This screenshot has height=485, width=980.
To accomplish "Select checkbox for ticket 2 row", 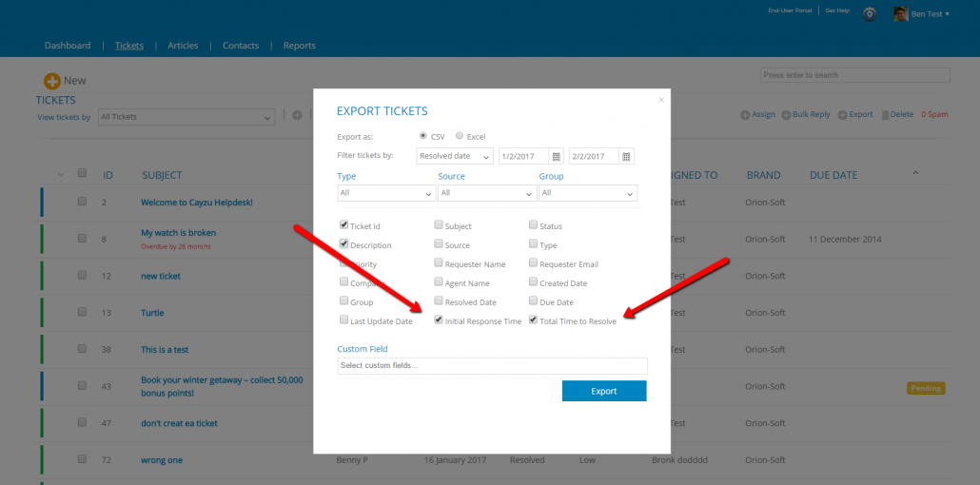I will [x=82, y=202].
